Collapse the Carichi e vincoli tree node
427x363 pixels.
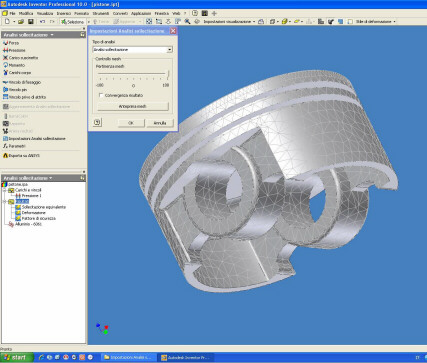pyautogui.click(x=5, y=190)
